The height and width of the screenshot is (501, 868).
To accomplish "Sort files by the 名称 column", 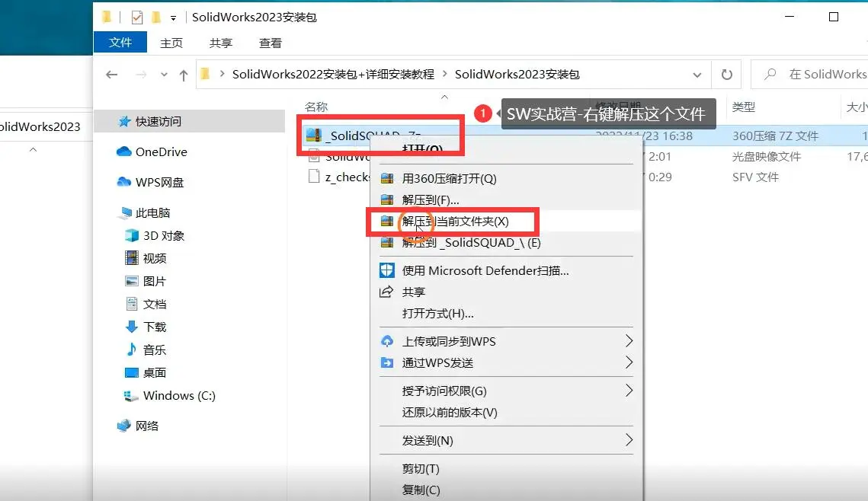I will (x=316, y=107).
